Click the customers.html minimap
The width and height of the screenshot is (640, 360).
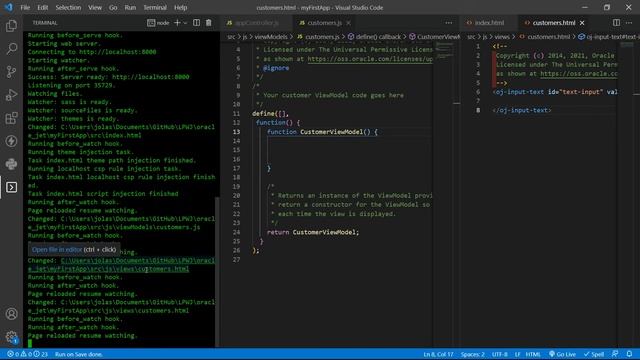click(627, 44)
